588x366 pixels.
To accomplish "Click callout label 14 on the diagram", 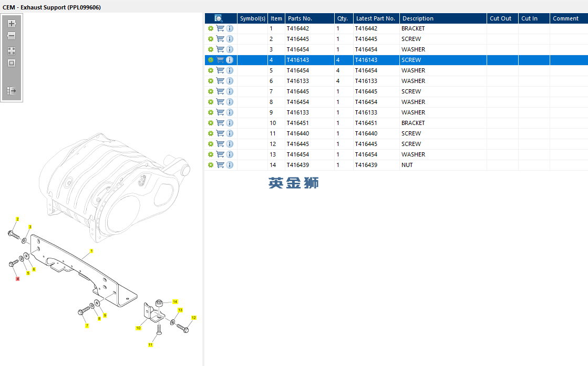I will tap(175, 301).
